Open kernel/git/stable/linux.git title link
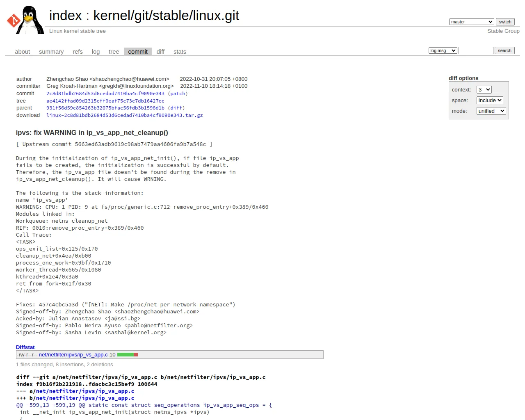Screen dimensions: 525x420 tap(166, 16)
